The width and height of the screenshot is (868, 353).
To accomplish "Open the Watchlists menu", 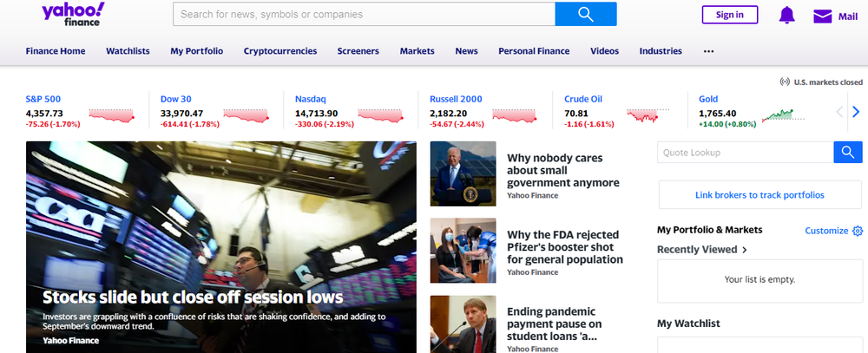I will click(x=128, y=51).
